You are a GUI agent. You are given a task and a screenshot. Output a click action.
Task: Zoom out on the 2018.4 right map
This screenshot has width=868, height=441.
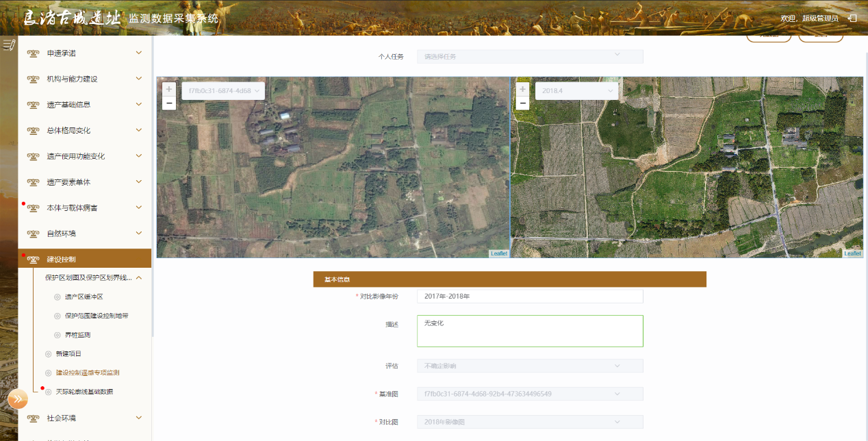tap(523, 103)
